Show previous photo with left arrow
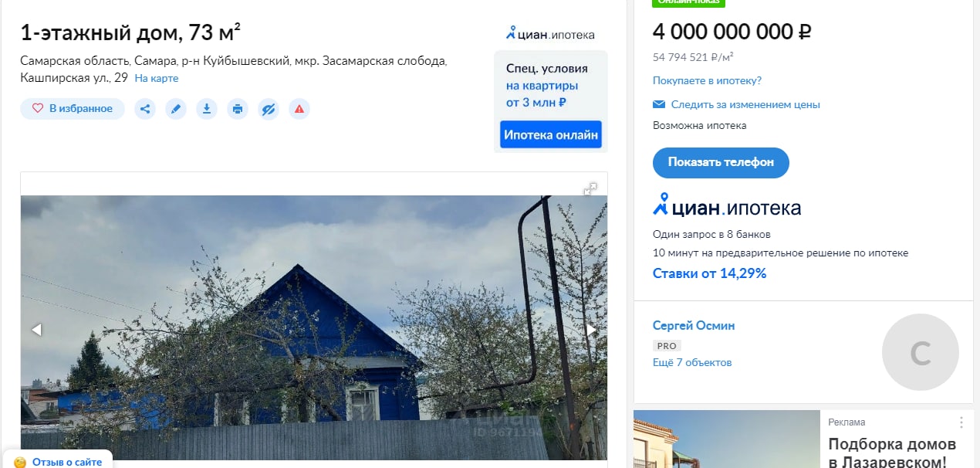 [36, 330]
